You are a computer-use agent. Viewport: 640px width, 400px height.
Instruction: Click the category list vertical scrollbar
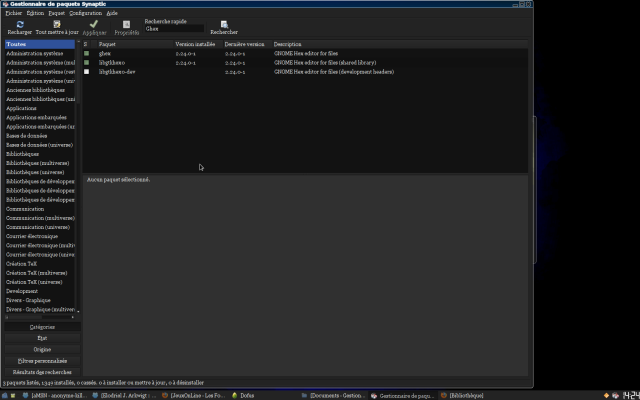point(78,180)
